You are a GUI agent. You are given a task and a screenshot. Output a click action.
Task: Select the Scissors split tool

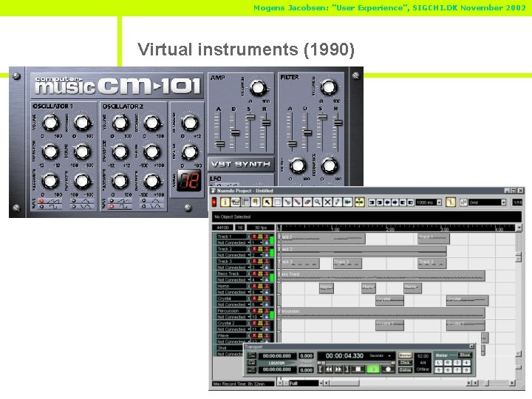(287, 202)
